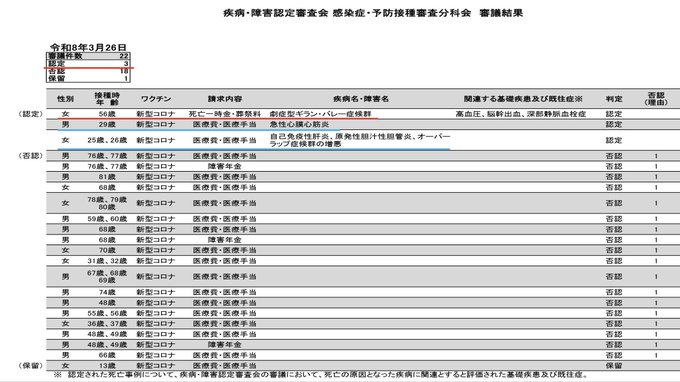
Task: Select the (保留) section label at left
Action: tap(30, 366)
